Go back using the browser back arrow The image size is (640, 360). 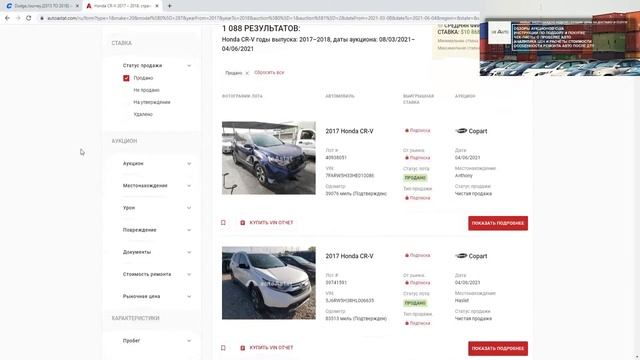(7, 18)
